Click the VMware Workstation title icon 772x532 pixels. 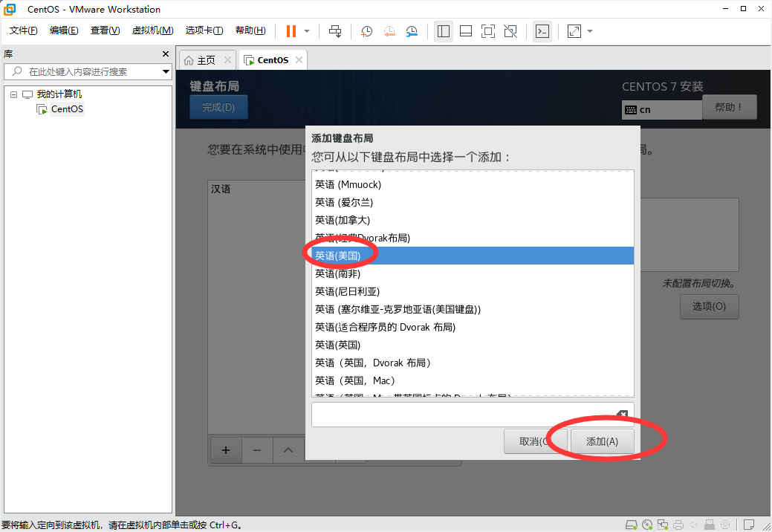point(10,10)
